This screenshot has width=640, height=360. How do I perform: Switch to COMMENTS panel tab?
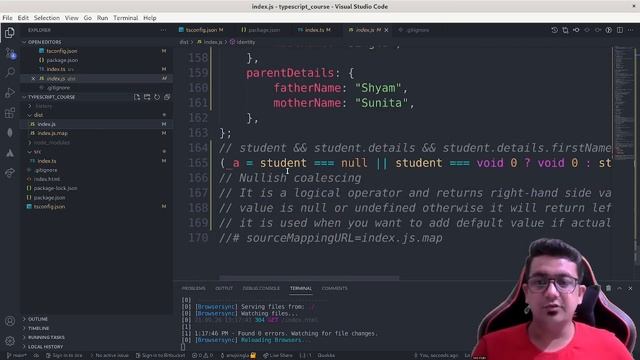pyautogui.click(x=334, y=288)
